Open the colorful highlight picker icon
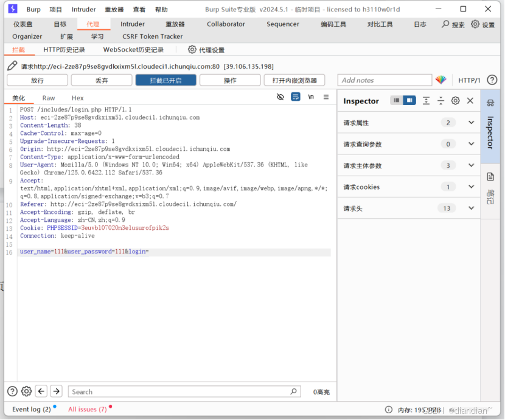Screen dimensions: 505x420 [441, 80]
